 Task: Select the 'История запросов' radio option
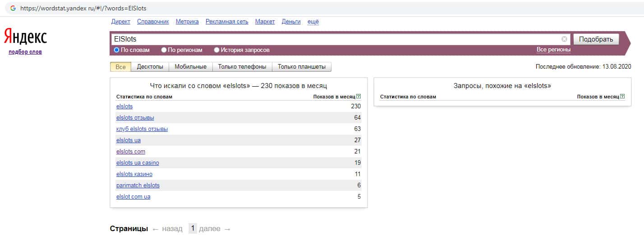217,50
